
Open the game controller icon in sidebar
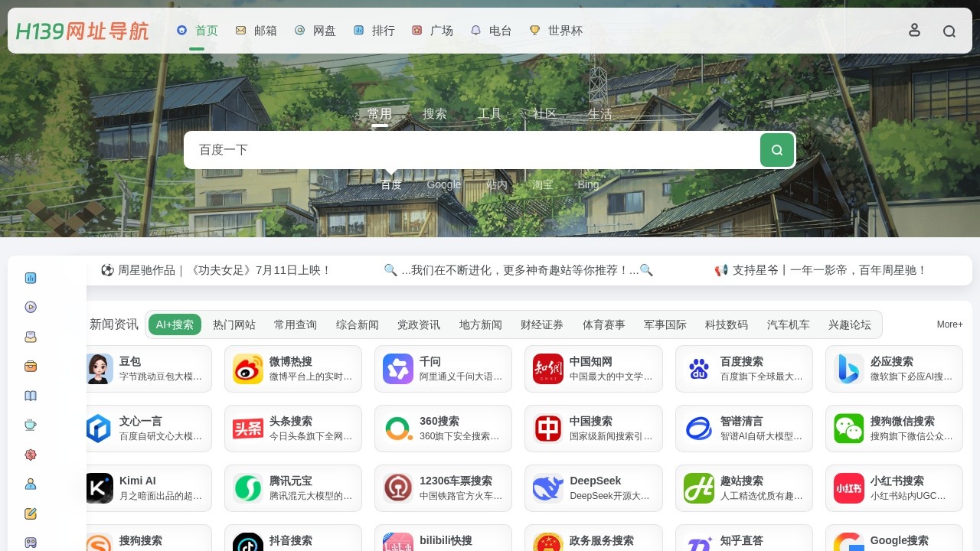[x=31, y=543]
